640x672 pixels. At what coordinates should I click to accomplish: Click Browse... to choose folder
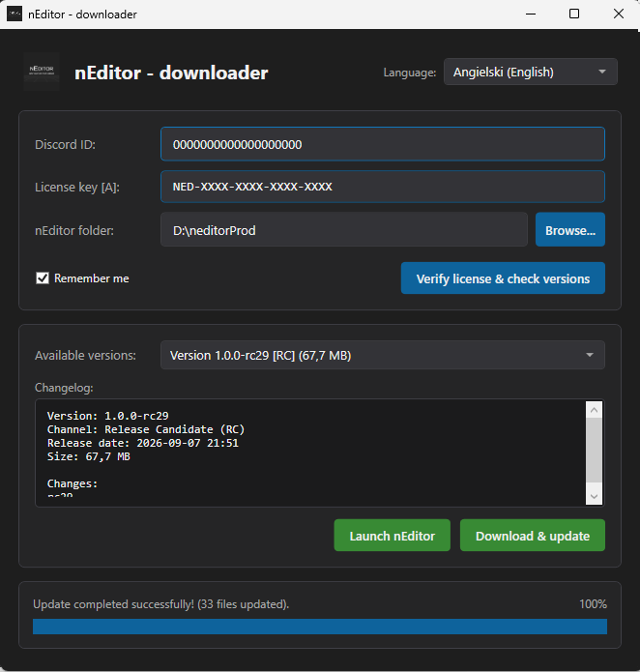pyautogui.click(x=570, y=230)
